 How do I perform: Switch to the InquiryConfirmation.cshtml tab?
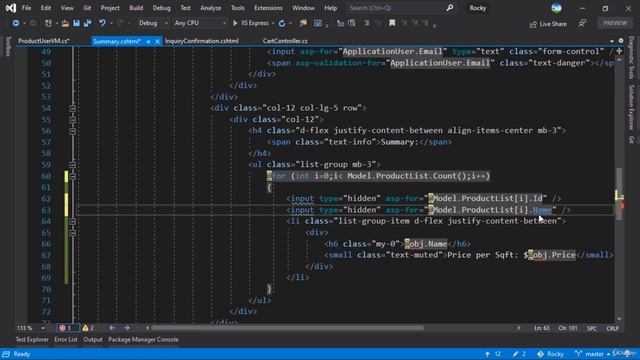click(x=202, y=41)
